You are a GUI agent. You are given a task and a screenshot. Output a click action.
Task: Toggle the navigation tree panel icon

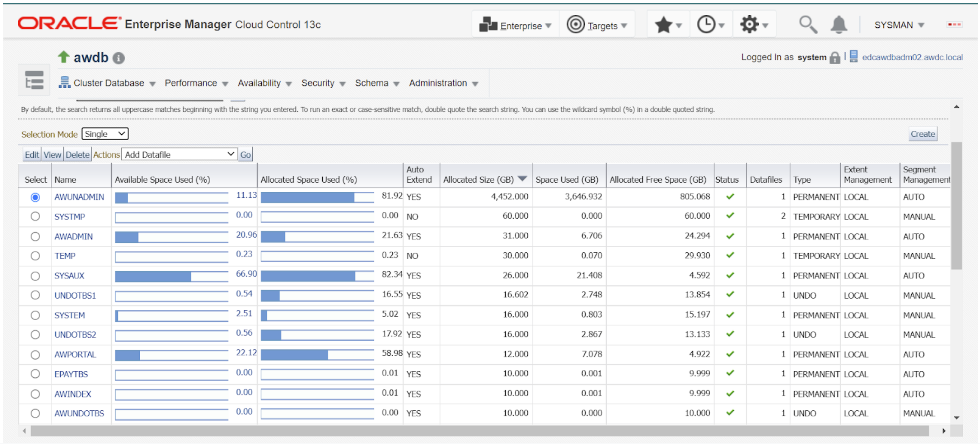pyautogui.click(x=34, y=80)
